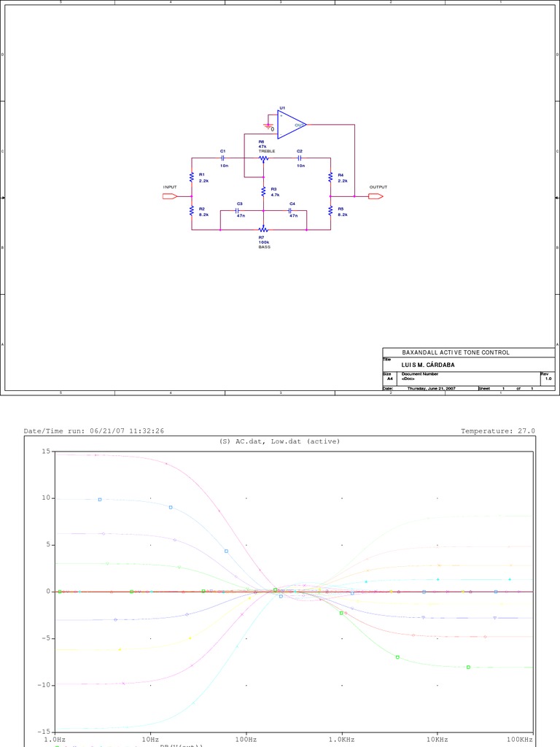Click the OUTPUT port symbol
Image resolution: width=560 pixels, height=747 pixels.
376,196
